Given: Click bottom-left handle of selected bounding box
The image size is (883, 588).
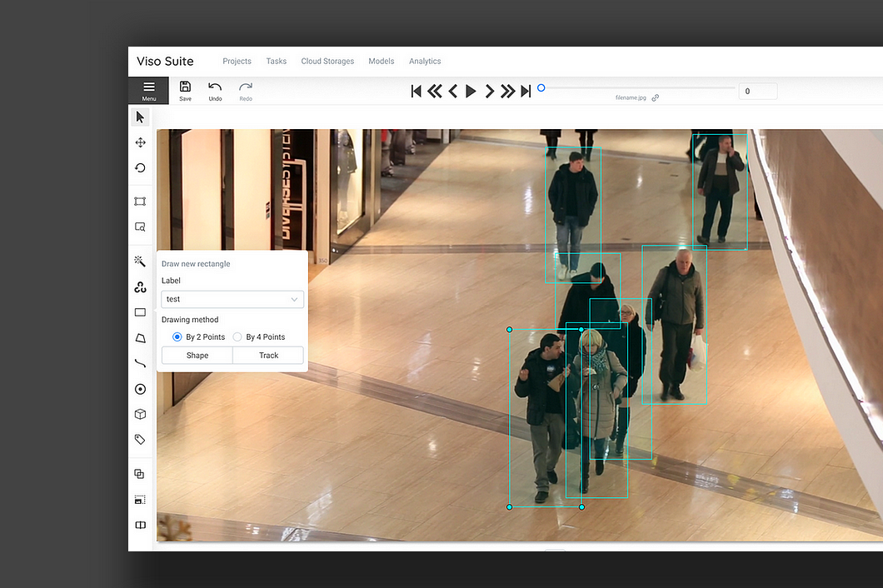Looking at the screenshot, I should pos(510,507).
